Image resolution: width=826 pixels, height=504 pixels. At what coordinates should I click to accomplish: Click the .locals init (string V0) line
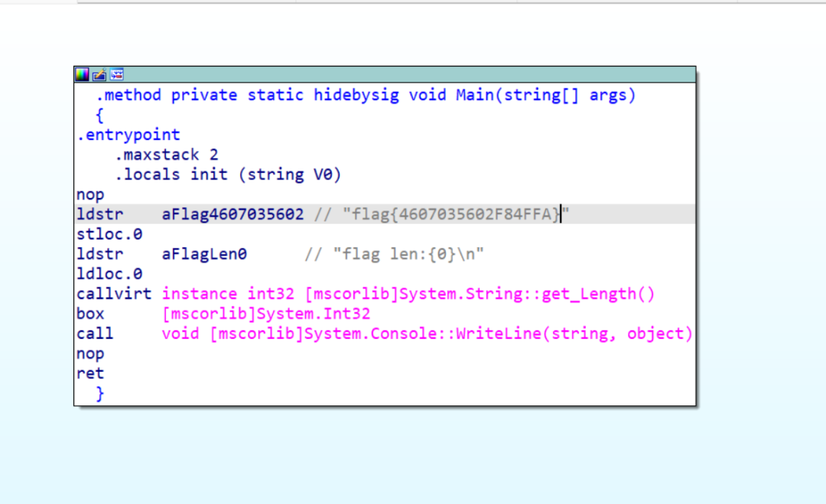228,175
